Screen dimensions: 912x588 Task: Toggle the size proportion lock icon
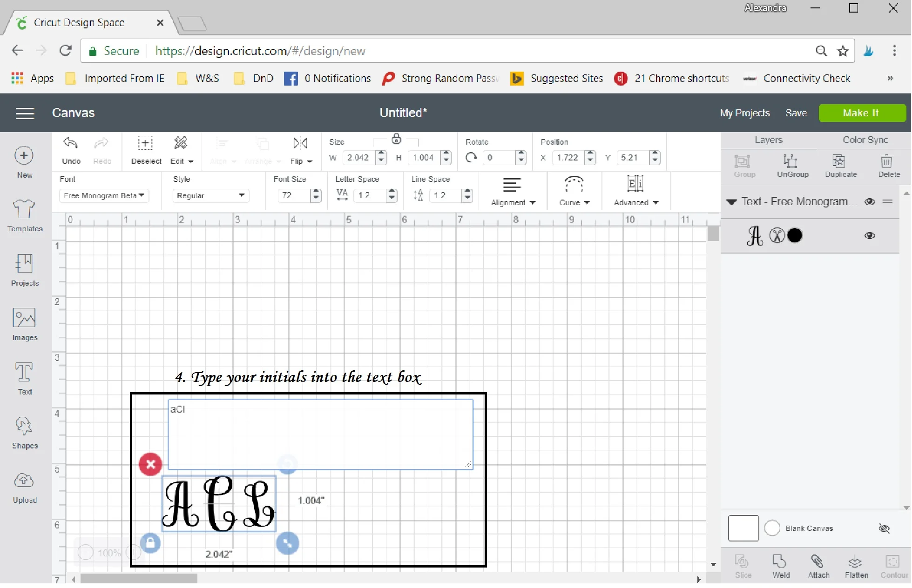(x=396, y=139)
